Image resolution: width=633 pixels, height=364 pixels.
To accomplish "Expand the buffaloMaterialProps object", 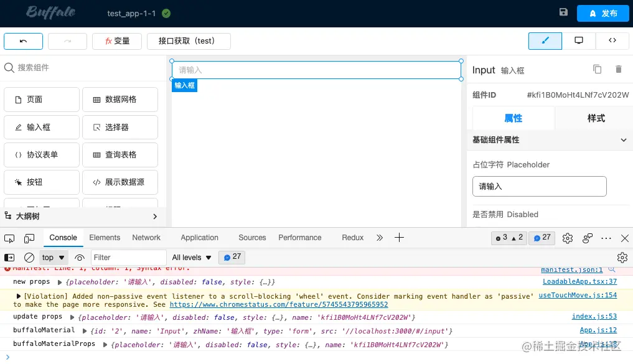I will click(105, 345).
